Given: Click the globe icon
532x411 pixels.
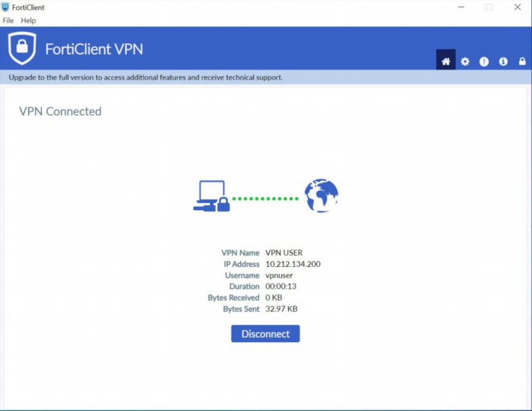Looking at the screenshot, I should pyautogui.click(x=321, y=196).
